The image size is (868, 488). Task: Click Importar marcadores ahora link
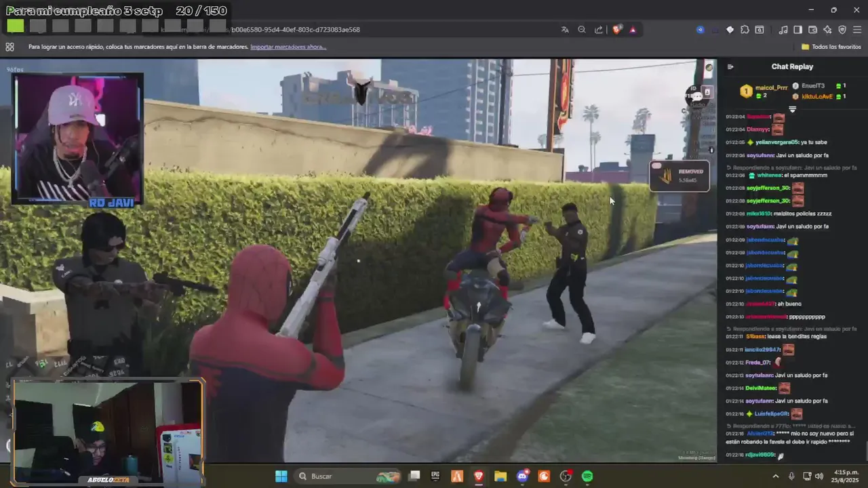(288, 47)
